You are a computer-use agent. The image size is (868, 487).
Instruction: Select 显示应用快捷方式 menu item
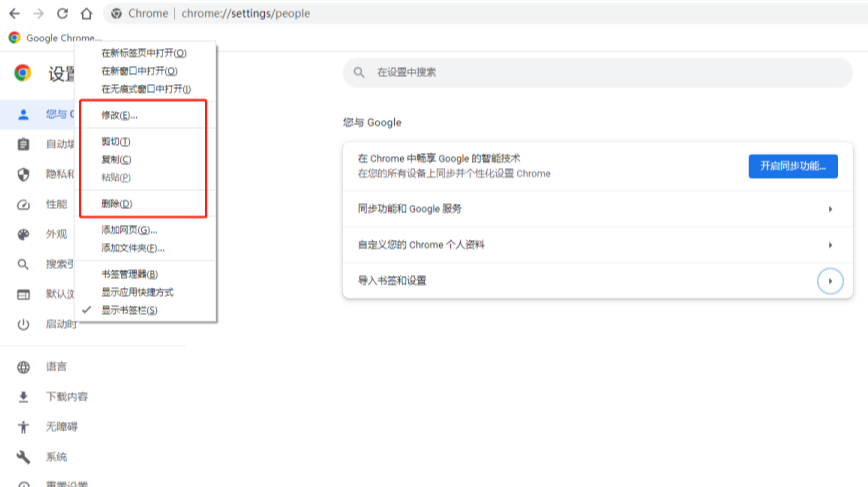tap(145, 292)
